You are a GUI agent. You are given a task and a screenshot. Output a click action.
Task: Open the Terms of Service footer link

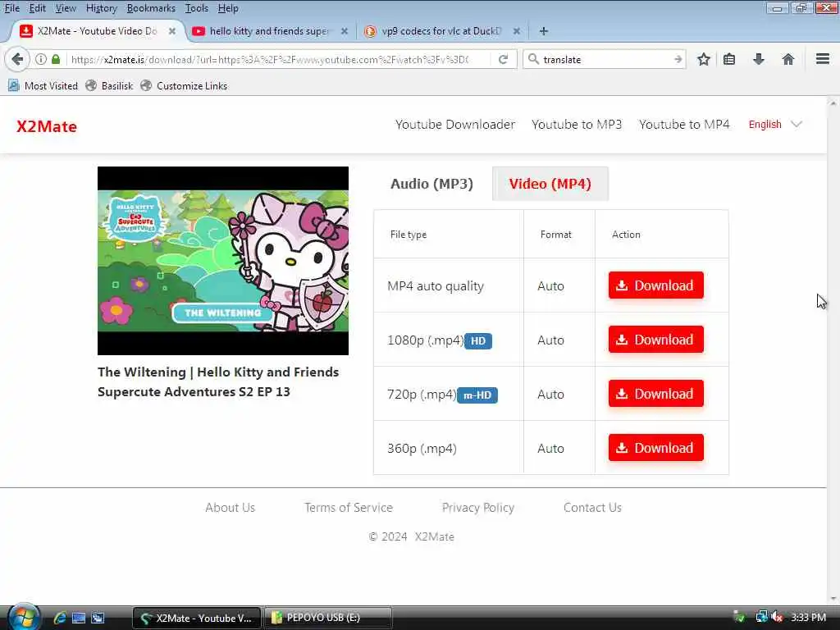pos(348,507)
